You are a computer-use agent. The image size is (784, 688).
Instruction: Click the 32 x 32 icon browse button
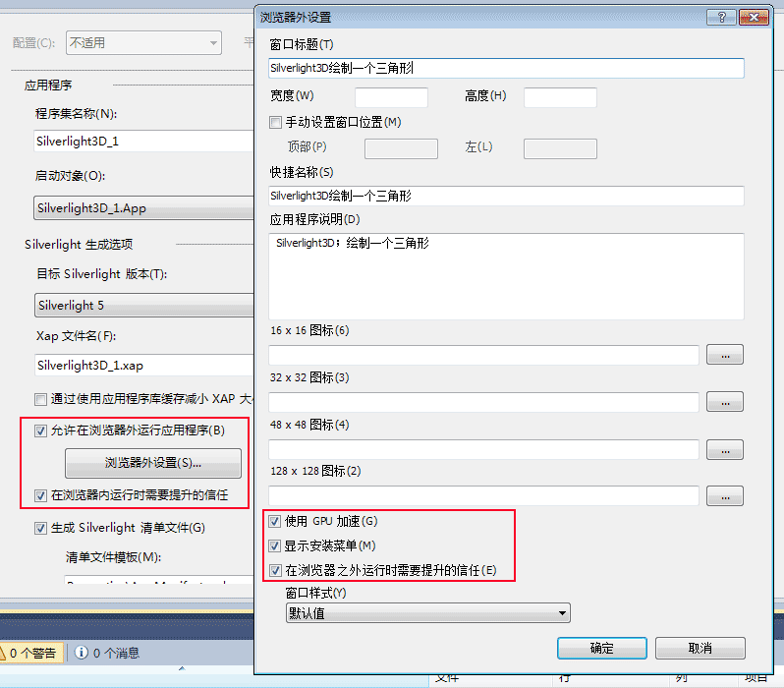(x=725, y=402)
